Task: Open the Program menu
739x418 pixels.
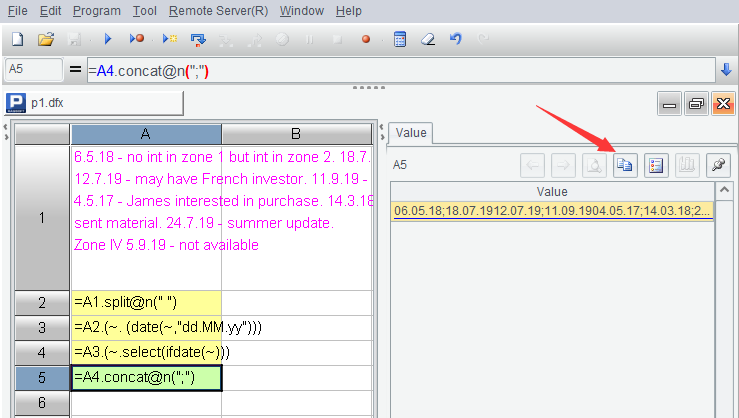Action: point(97,11)
